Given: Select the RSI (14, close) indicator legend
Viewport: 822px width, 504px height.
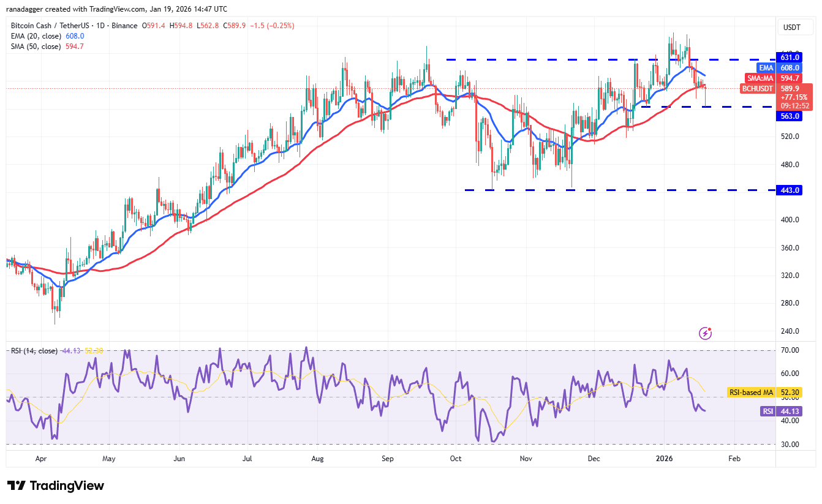Looking at the screenshot, I should tap(34, 351).
